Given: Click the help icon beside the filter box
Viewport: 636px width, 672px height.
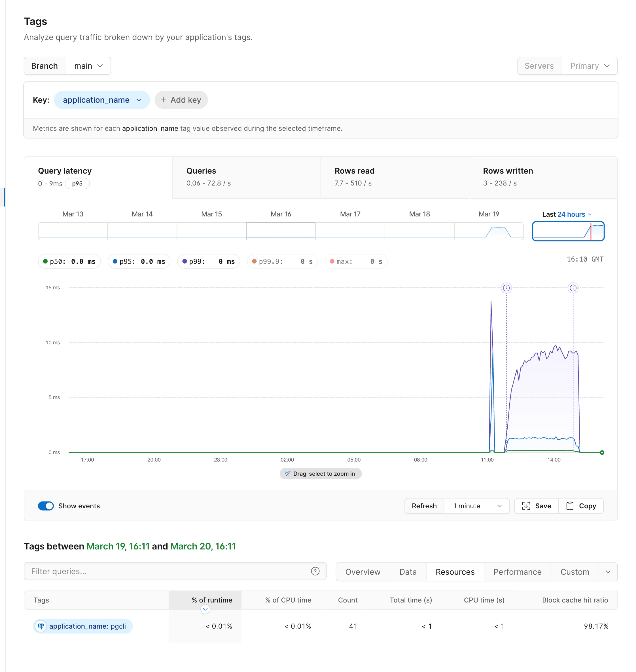Looking at the screenshot, I should pos(315,571).
